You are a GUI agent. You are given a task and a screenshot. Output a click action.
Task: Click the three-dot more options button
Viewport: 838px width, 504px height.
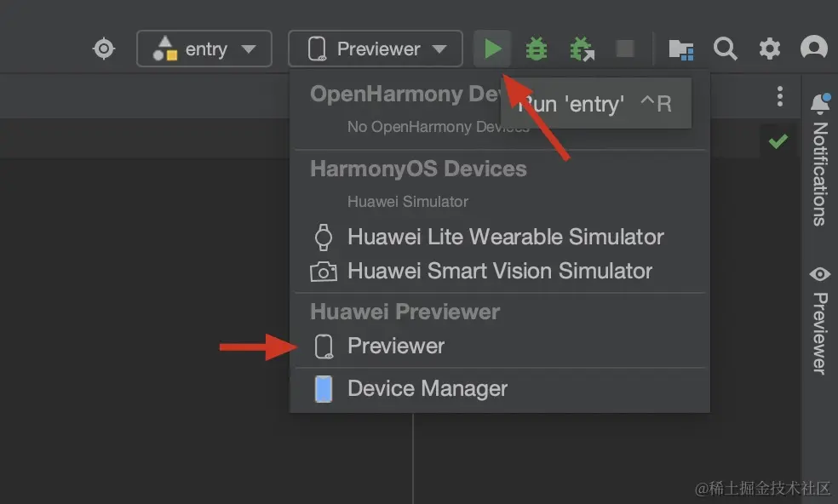click(x=779, y=96)
